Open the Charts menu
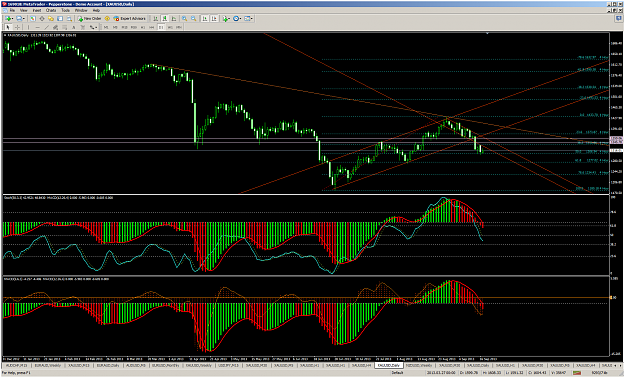625x377 pixels. pyautogui.click(x=51, y=10)
